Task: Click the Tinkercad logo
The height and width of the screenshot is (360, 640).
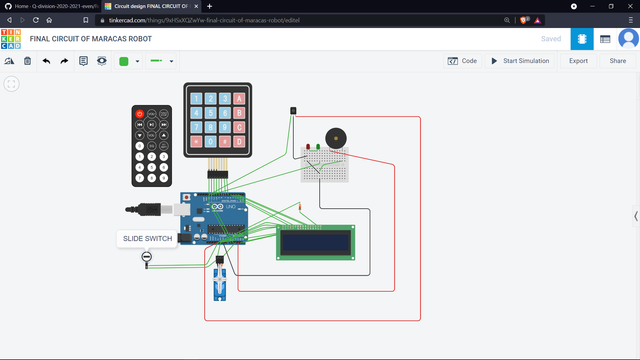Action: coord(11,39)
